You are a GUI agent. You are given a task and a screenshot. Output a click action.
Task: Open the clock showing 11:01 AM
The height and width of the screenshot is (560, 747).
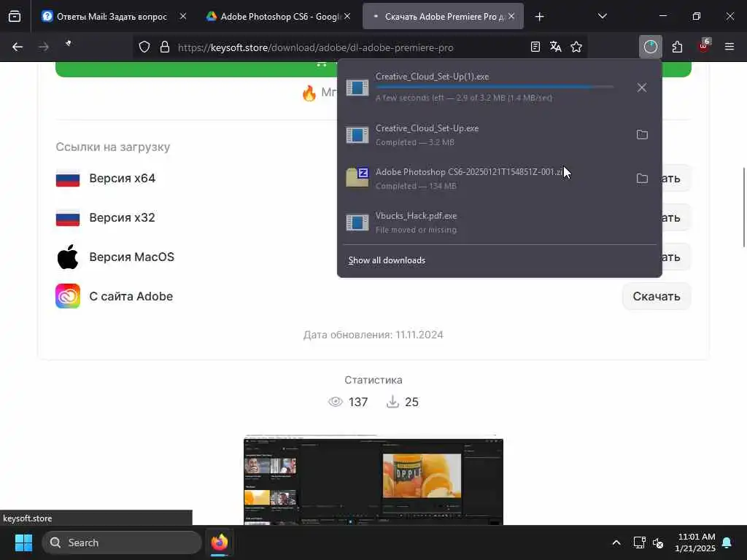point(695,542)
